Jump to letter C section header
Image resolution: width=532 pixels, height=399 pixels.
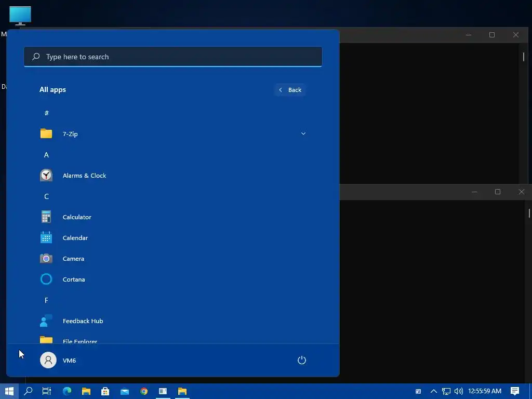[x=46, y=196]
